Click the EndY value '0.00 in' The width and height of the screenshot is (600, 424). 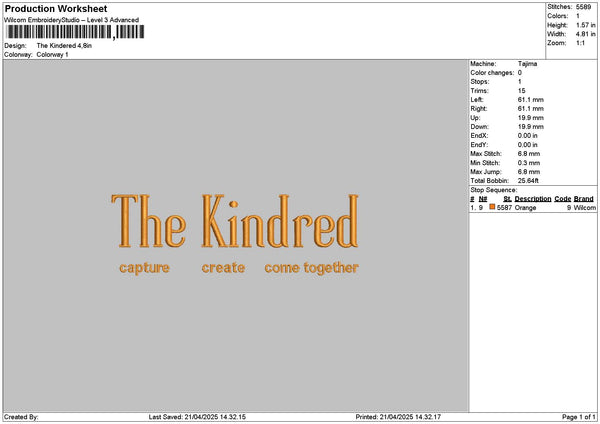(x=528, y=145)
